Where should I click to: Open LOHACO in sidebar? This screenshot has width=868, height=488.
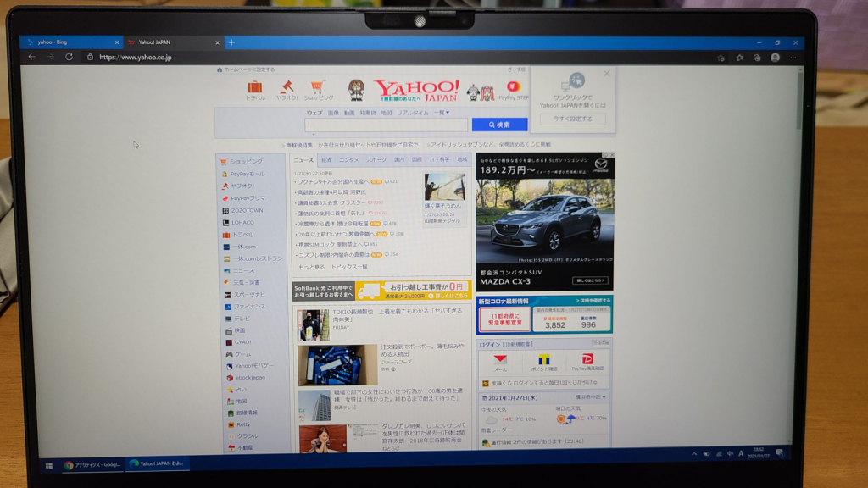(242, 223)
